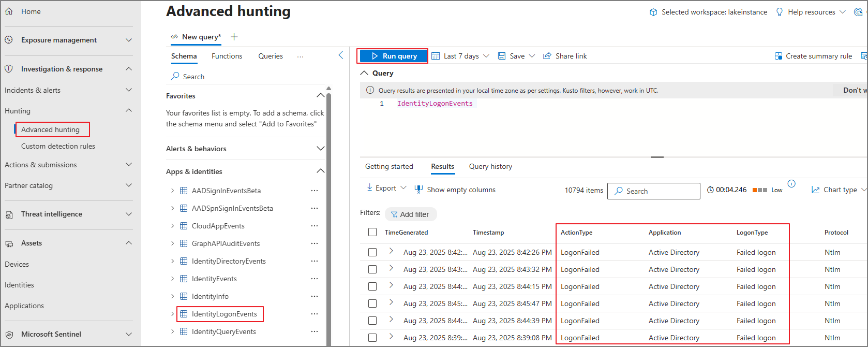Click the query editor line with IdentityLogonEvents
The width and height of the screenshot is (868, 347).
[435, 104]
